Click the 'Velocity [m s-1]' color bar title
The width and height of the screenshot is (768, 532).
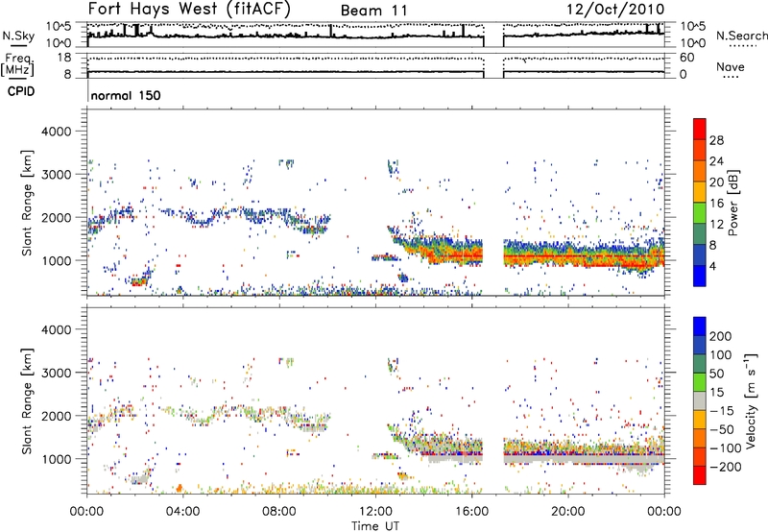[x=750, y=400]
